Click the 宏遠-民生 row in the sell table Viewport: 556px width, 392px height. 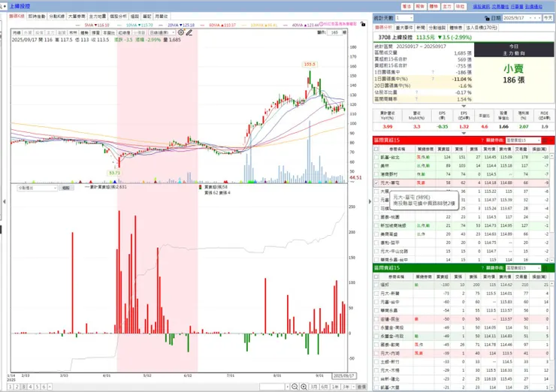[461, 319]
